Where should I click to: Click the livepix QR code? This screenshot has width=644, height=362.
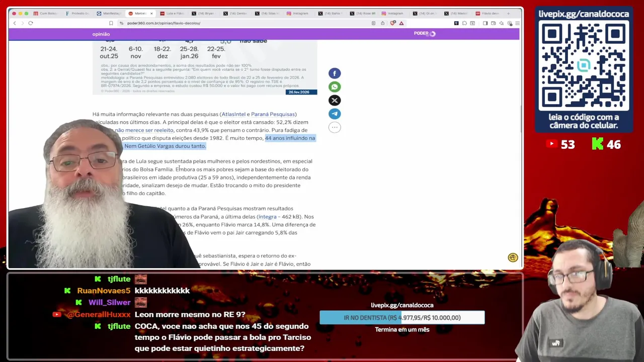coord(584,66)
